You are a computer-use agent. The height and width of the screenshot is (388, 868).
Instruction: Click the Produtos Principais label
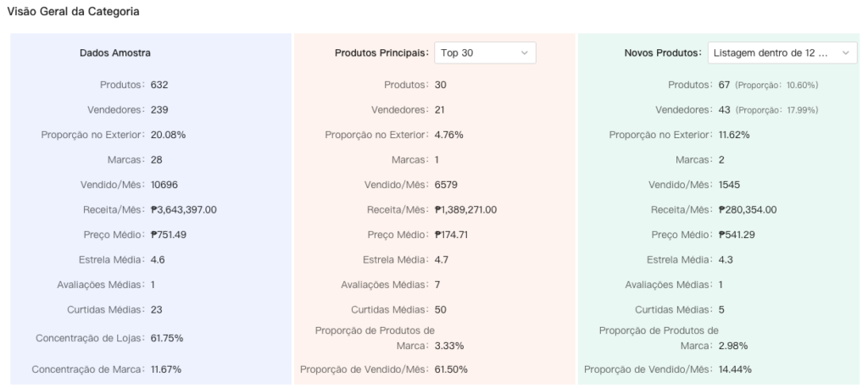pyautogui.click(x=381, y=53)
